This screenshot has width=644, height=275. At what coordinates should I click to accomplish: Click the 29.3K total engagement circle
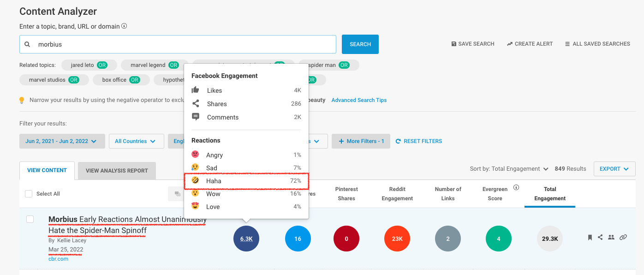(550, 239)
